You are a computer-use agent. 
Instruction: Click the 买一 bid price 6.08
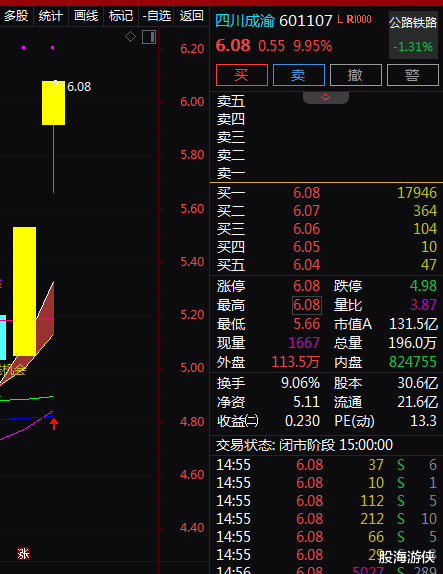tap(306, 193)
